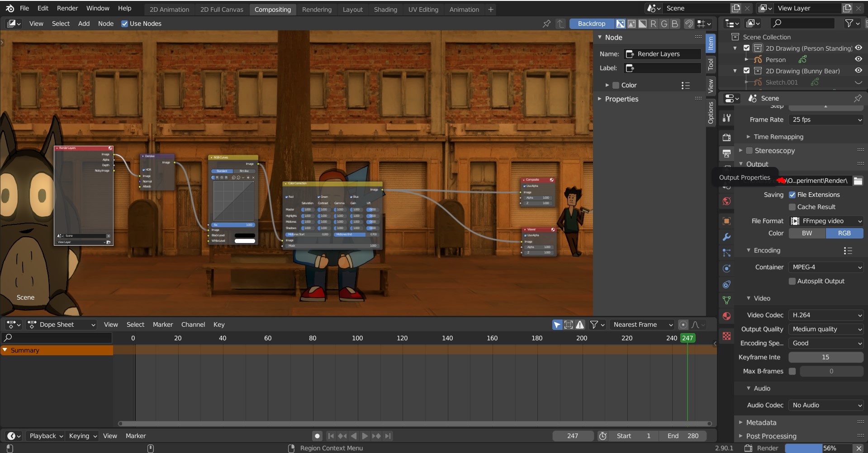Select BW color mode
The height and width of the screenshot is (453, 868).
(x=807, y=233)
